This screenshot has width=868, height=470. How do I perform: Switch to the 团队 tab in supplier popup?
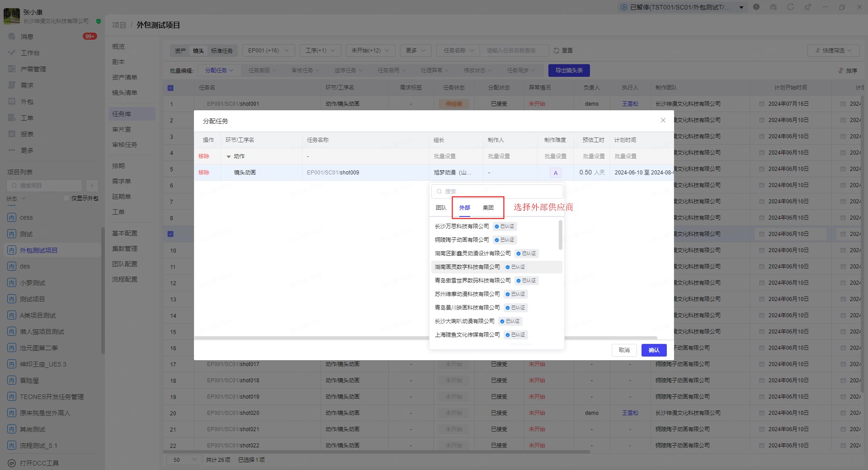[441, 208]
